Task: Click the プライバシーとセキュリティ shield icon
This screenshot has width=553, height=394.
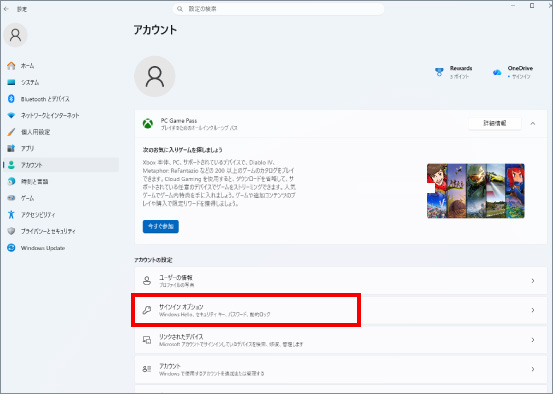Action: pos(11,231)
